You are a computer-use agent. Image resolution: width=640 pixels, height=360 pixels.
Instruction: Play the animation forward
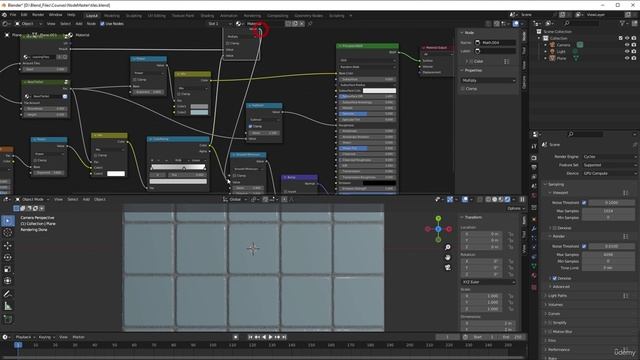click(270, 337)
